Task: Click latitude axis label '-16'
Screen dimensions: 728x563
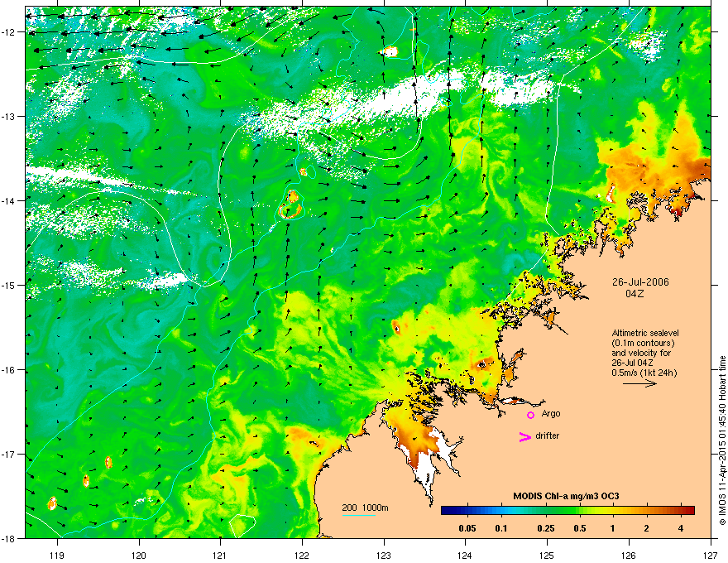Action: (8, 370)
